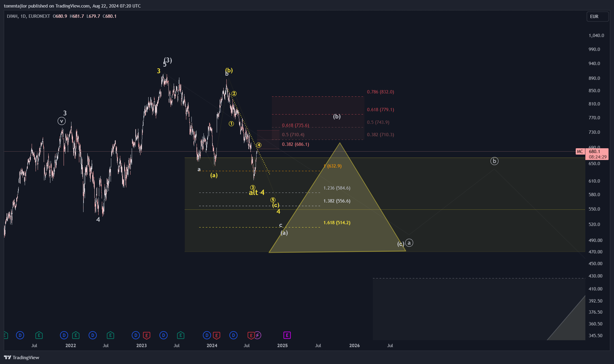Viewport: 614px width, 364px height.
Task: Open the red earnings marker just after 2023
Action: (x=146, y=335)
